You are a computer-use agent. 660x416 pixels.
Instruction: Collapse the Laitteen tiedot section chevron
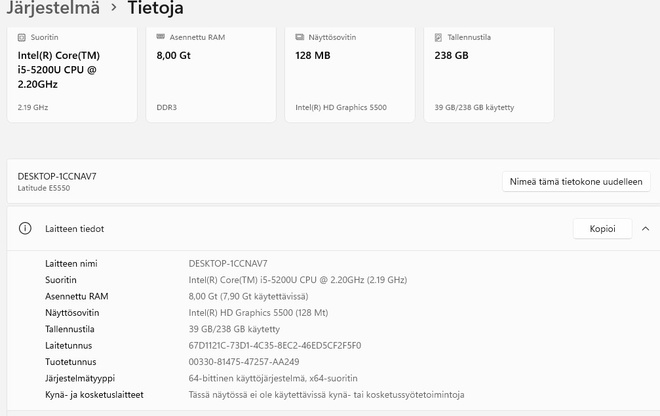coord(645,229)
